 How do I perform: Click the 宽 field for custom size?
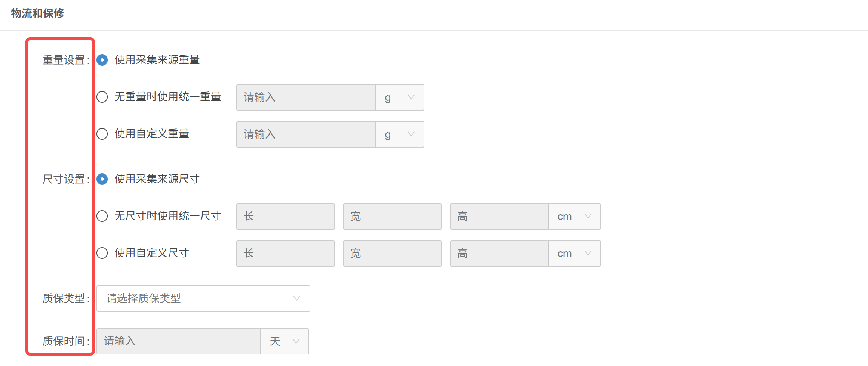(392, 253)
